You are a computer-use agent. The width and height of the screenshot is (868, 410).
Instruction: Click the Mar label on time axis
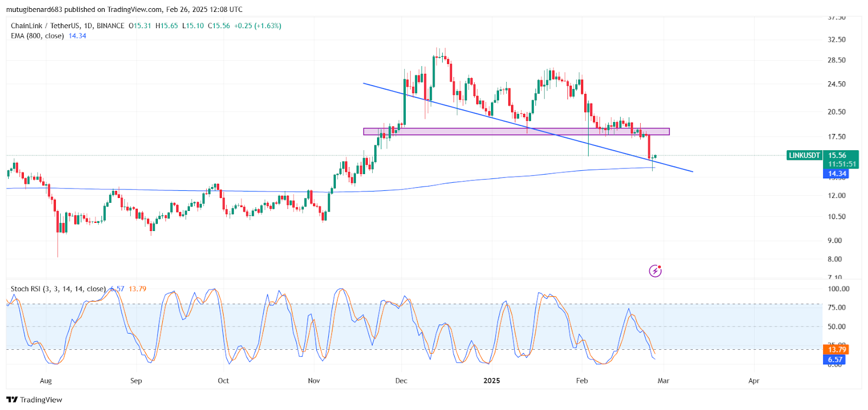point(663,381)
